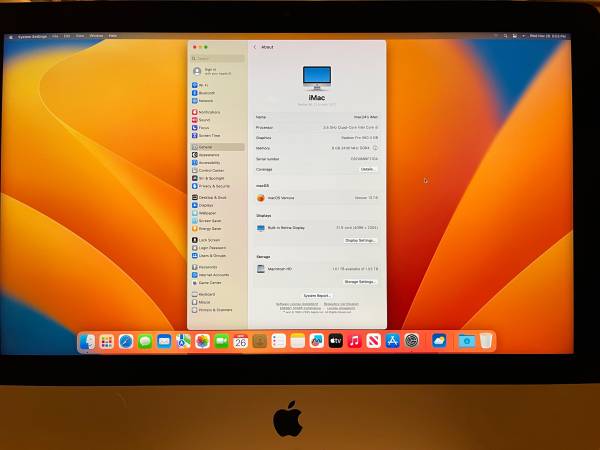Click the System Report button
600x450 pixels.
[x=317, y=295]
